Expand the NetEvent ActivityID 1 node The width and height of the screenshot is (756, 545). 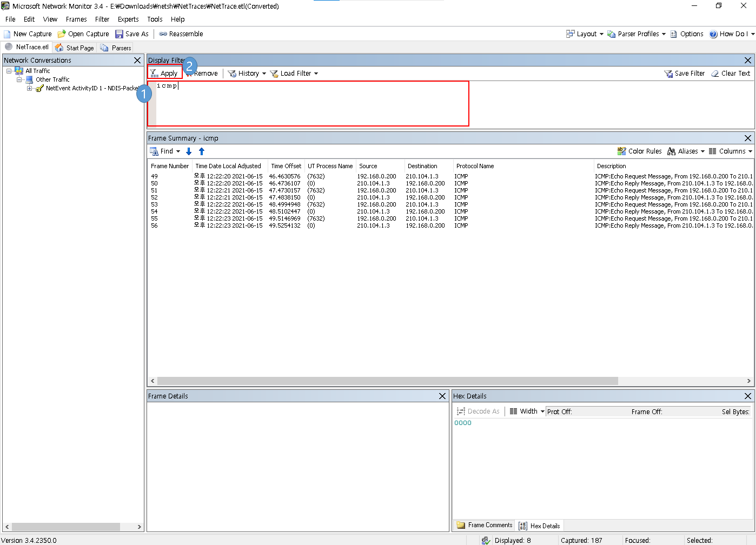click(x=29, y=88)
